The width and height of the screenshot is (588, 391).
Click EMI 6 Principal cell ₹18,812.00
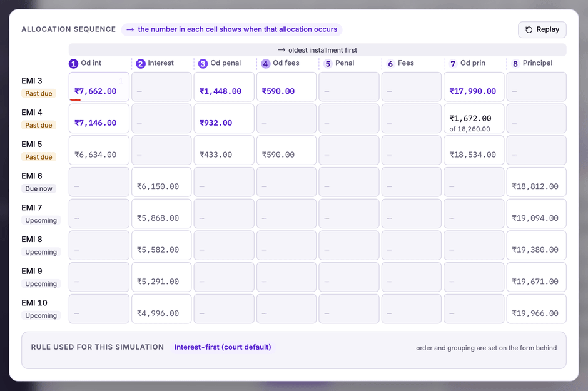click(x=537, y=182)
